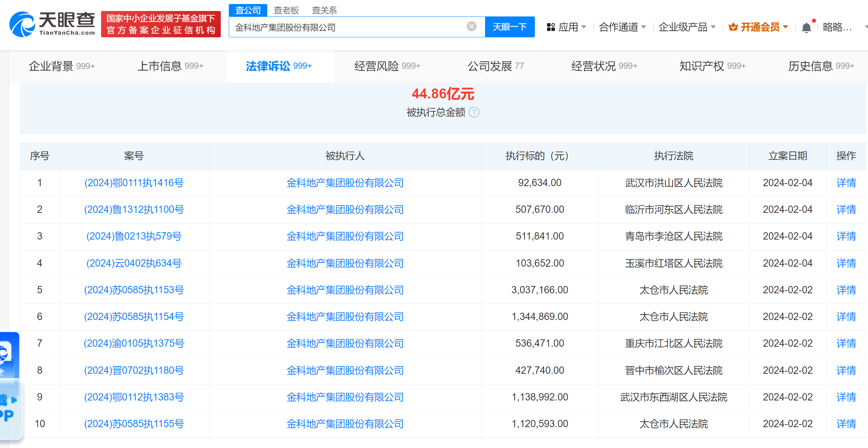Open 详情 for the 临沂市河东区人民法院 row

[x=846, y=210]
